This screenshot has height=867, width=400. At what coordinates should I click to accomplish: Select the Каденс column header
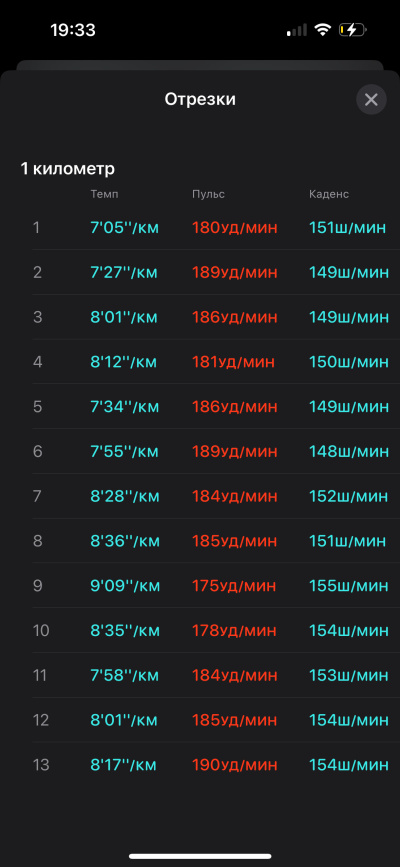[329, 194]
